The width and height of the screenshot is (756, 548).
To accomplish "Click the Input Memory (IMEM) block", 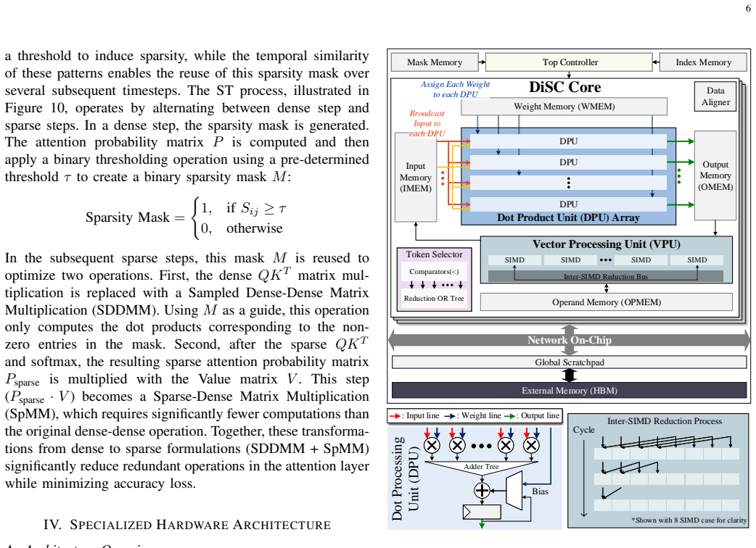I will (415, 177).
